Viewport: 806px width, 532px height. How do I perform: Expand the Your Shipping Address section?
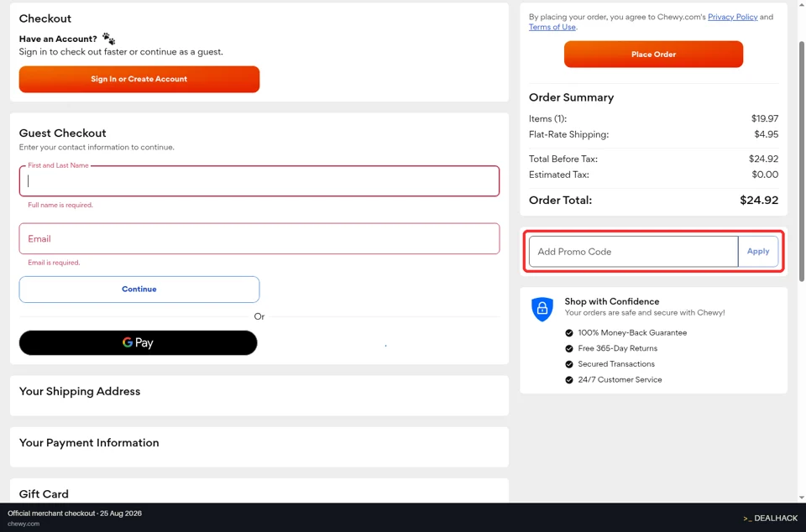pyautogui.click(x=259, y=395)
